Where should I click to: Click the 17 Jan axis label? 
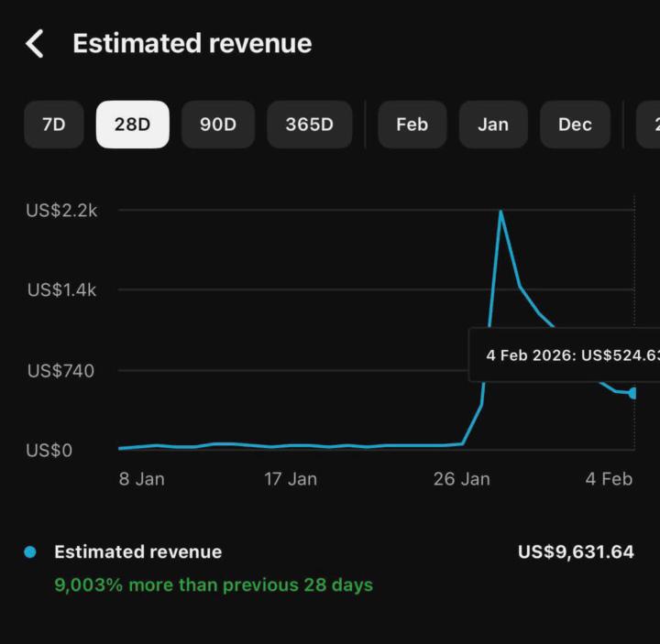point(291,479)
